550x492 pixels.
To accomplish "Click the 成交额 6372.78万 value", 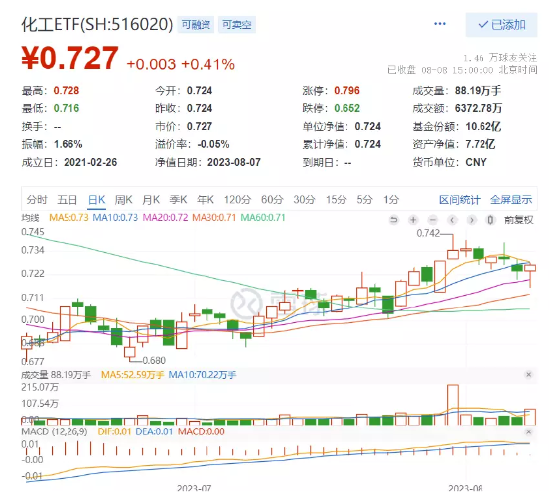I will point(478,108).
